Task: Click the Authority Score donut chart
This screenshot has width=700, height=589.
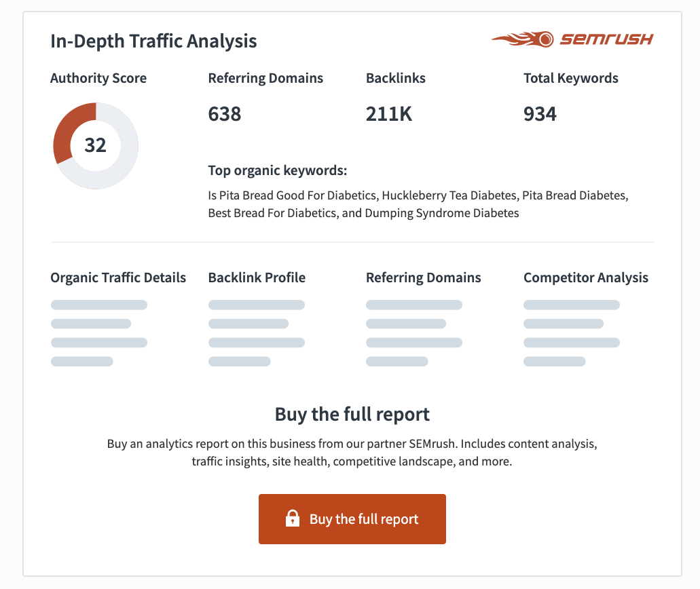Action: pos(96,146)
